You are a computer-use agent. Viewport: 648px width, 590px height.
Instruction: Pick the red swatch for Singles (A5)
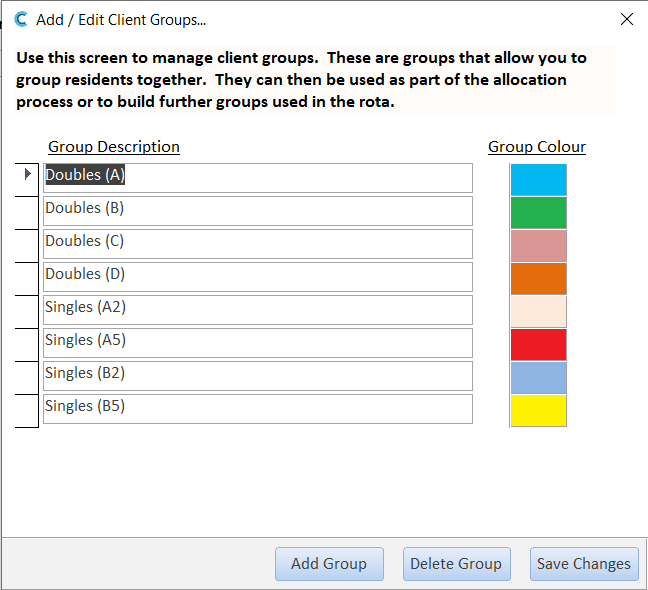point(538,345)
